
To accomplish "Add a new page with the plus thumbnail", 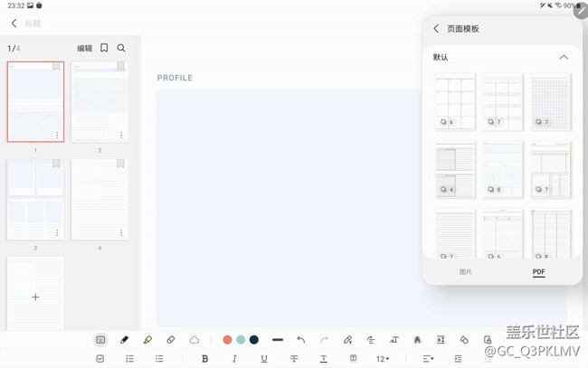I will tap(35, 297).
